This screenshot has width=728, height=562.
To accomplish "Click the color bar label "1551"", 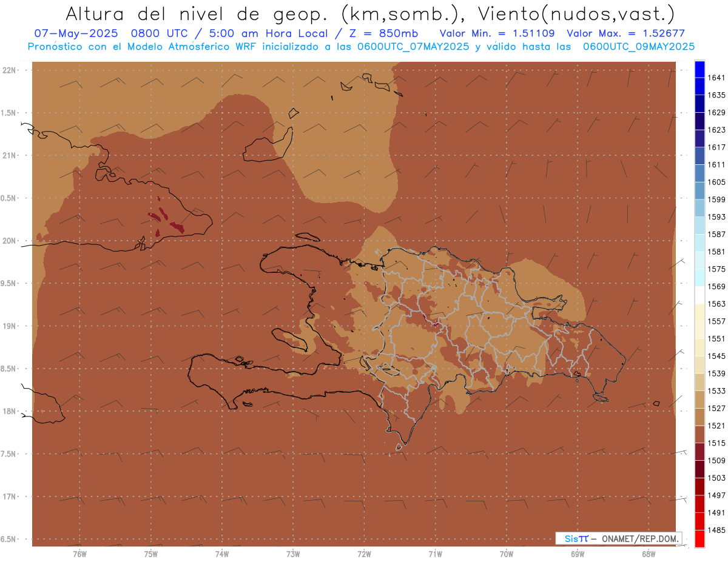I will click(x=716, y=339).
